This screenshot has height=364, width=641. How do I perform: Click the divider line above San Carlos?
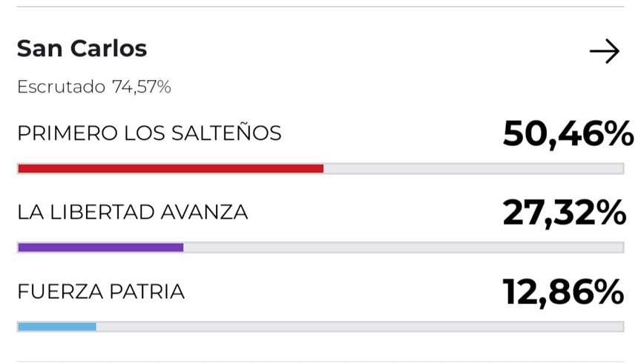(320, 7)
